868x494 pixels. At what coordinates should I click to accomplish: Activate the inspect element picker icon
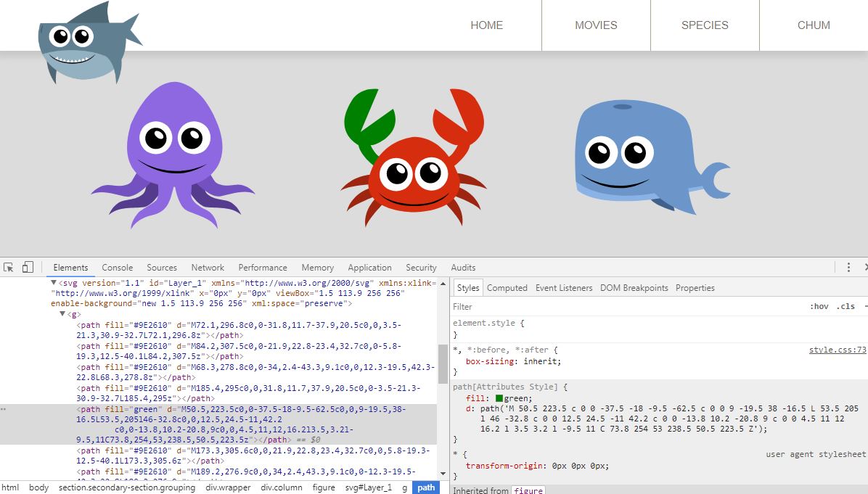point(9,267)
